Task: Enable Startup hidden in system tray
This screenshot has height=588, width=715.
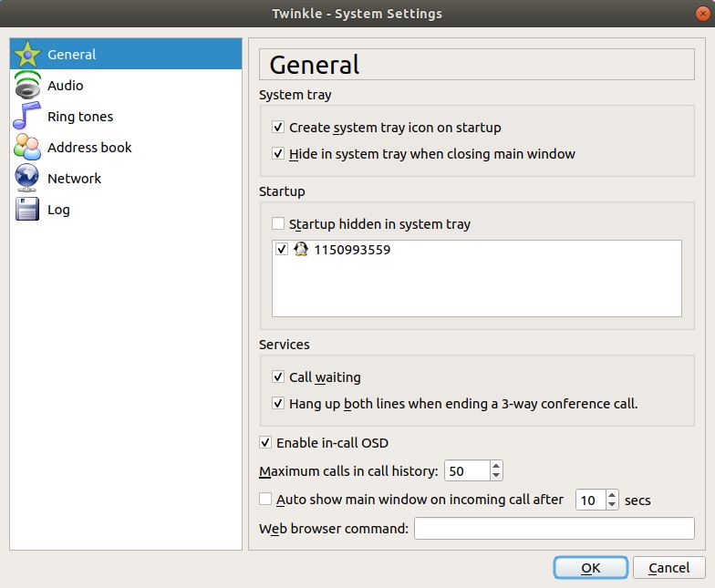Action: (x=278, y=224)
